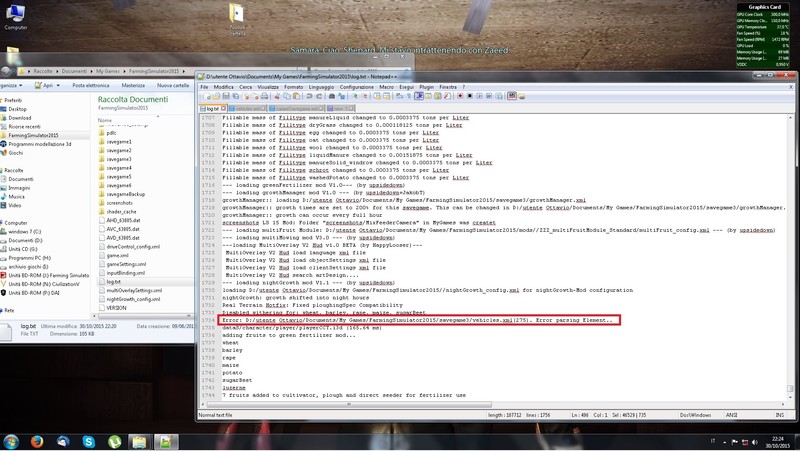Click the Windows Start button
Screen dimensions: 800x451
click(12, 440)
